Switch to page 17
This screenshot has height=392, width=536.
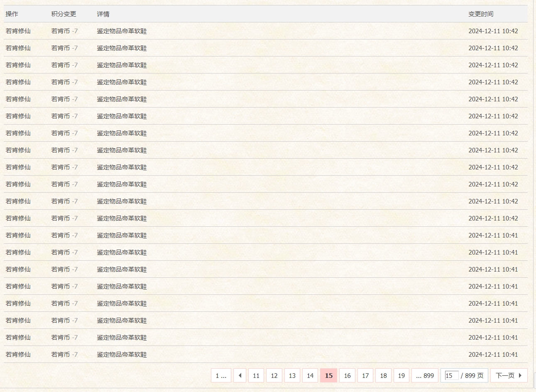pyautogui.click(x=365, y=375)
